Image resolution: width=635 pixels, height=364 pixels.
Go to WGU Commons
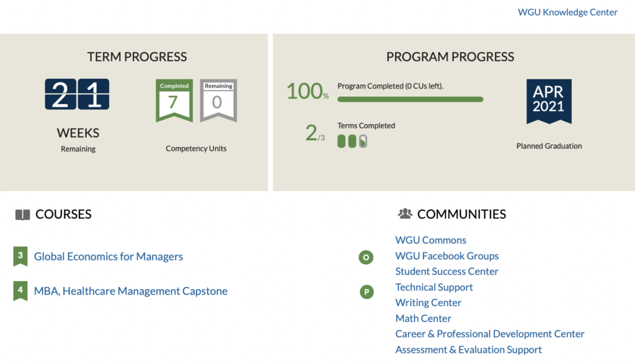tap(431, 240)
